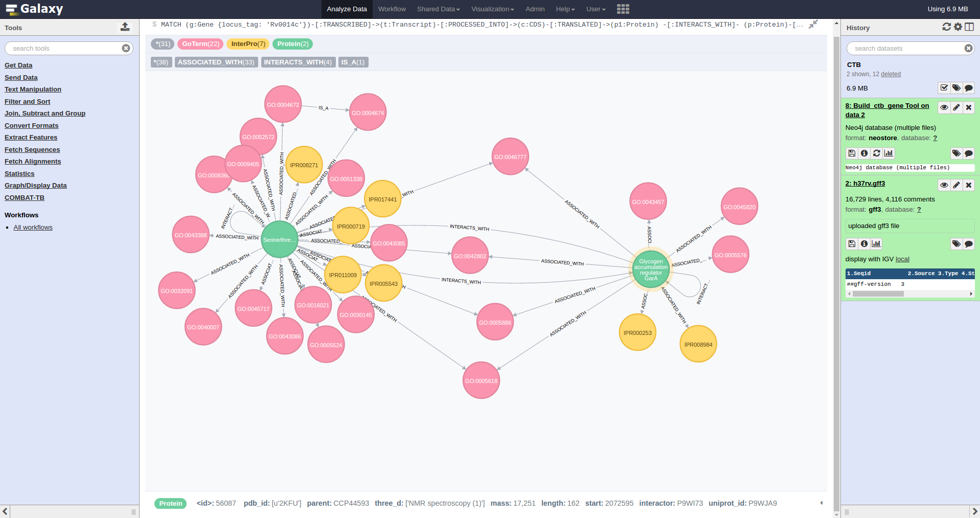Open history options gear menu
The image size is (980, 518).
pyautogui.click(x=958, y=27)
